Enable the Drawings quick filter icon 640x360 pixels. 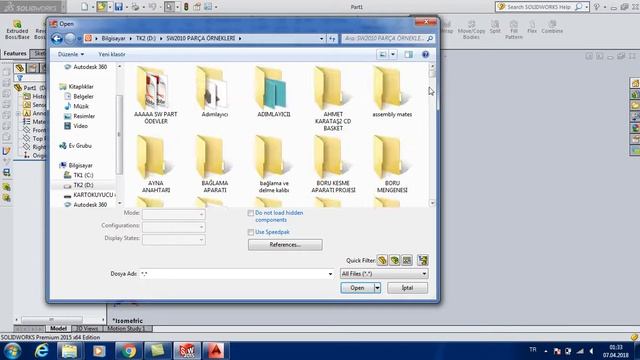click(407, 260)
